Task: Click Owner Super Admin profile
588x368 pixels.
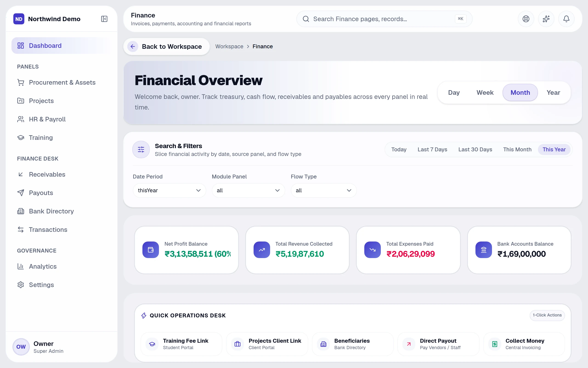Action: pyautogui.click(x=62, y=347)
